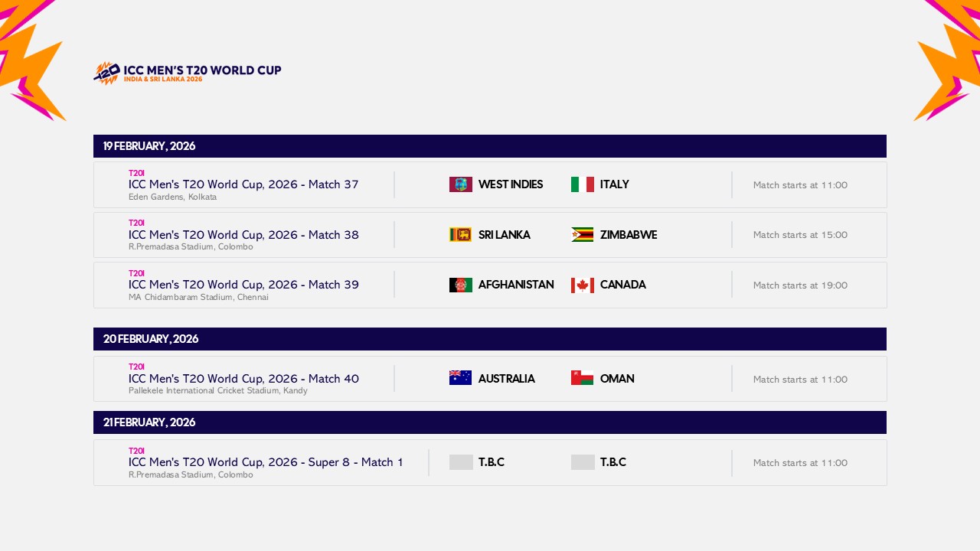Image resolution: width=980 pixels, height=551 pixels.
Task: Click Match starts at 11:00 on Match 37
Action: coord(800,184)
